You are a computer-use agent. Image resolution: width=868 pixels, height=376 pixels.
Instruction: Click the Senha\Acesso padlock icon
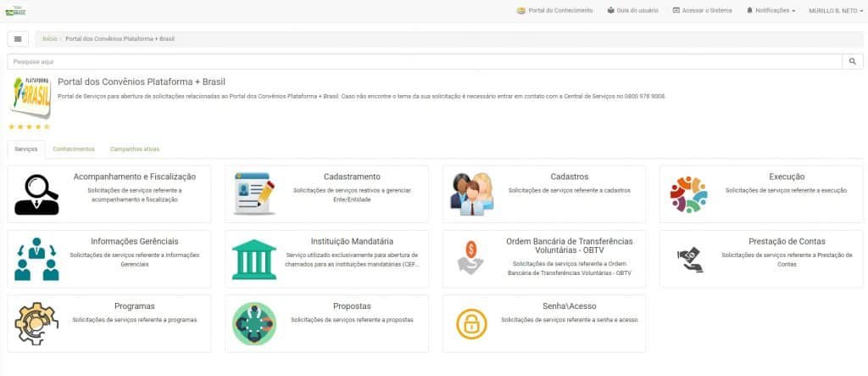point(471,324)
